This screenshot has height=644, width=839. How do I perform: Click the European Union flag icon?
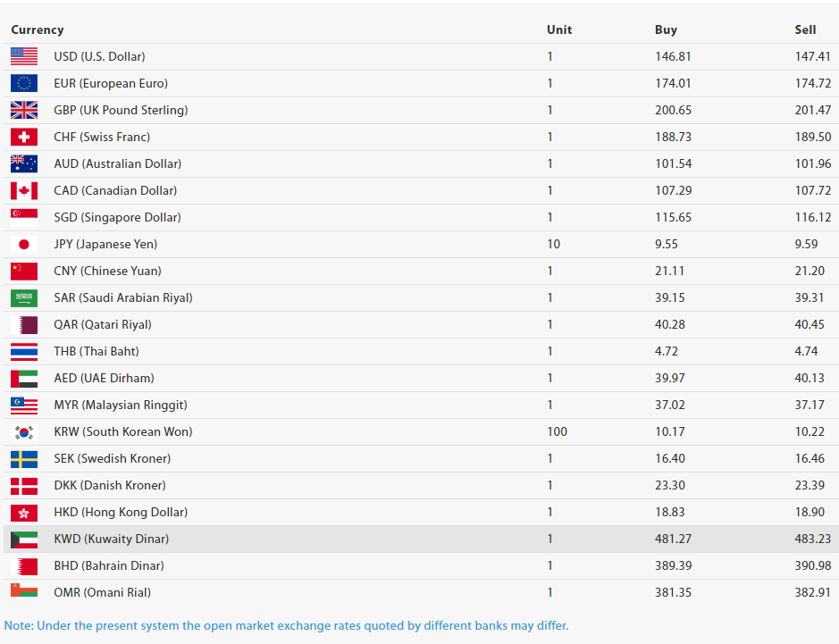(24, 83)
